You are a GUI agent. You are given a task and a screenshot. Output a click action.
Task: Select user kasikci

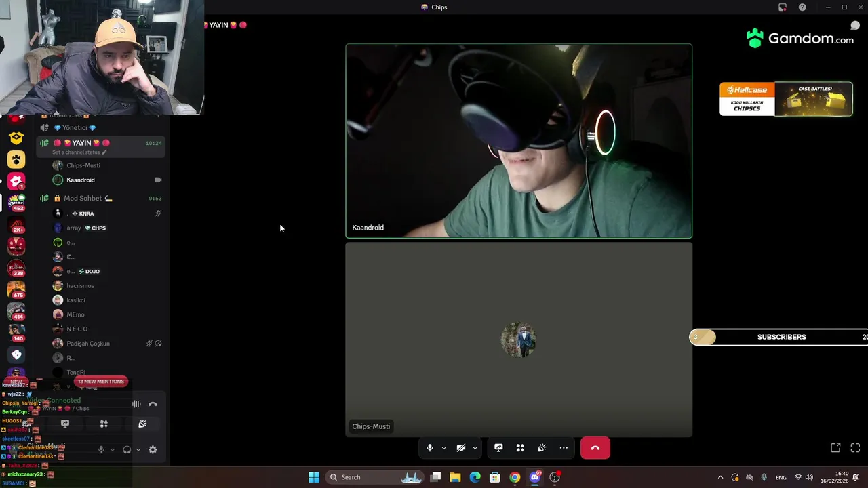[76, 300]
